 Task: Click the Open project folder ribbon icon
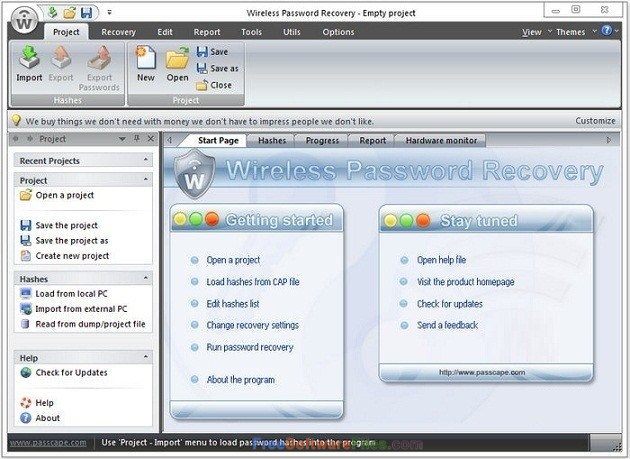[177, 64]
